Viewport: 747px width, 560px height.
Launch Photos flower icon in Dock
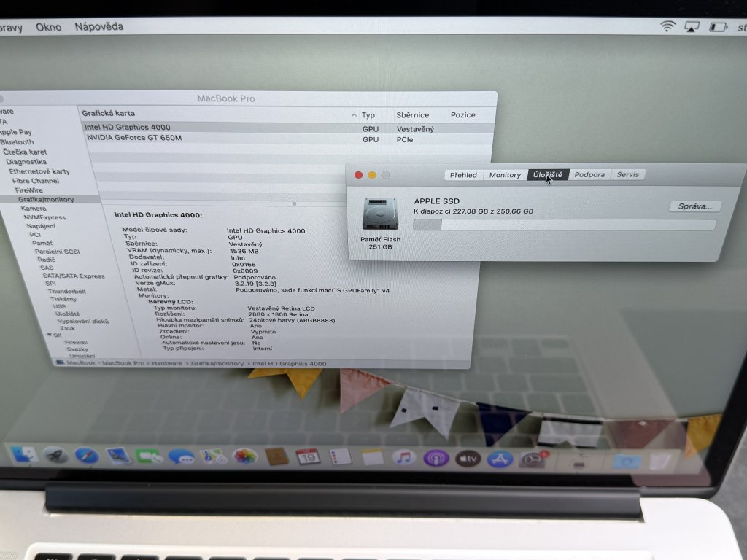tap(245, 456)
